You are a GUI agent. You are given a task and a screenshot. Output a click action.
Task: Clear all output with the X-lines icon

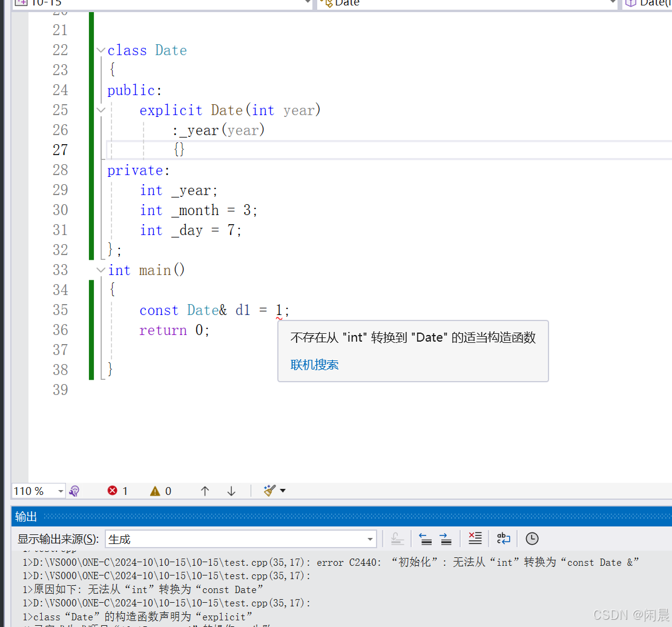475,539
